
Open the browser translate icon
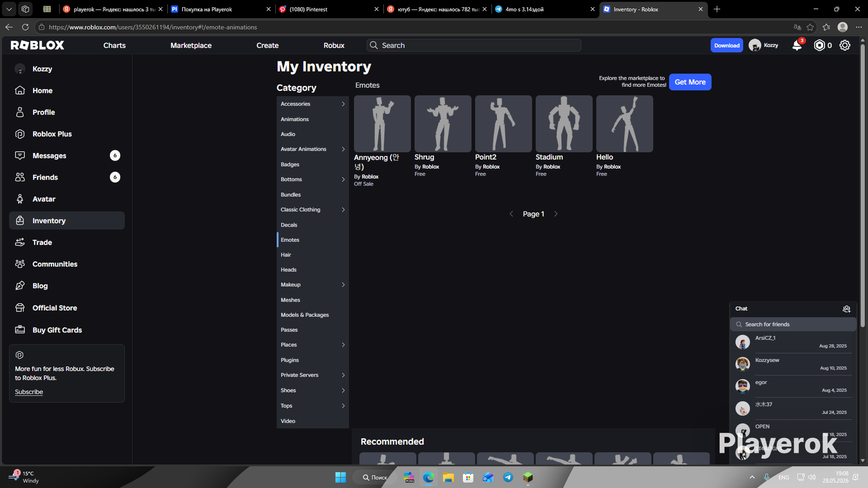(x=797, y=27)
